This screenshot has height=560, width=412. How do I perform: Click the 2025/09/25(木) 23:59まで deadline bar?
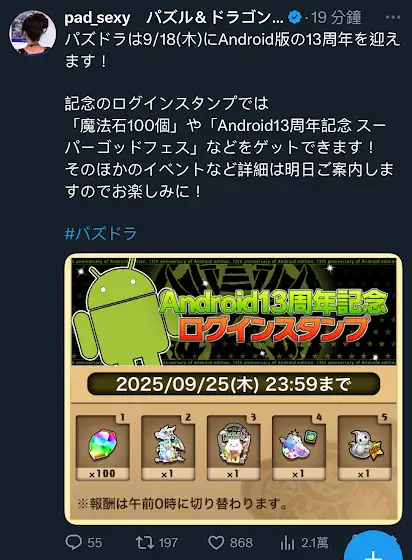pos(233,384)
